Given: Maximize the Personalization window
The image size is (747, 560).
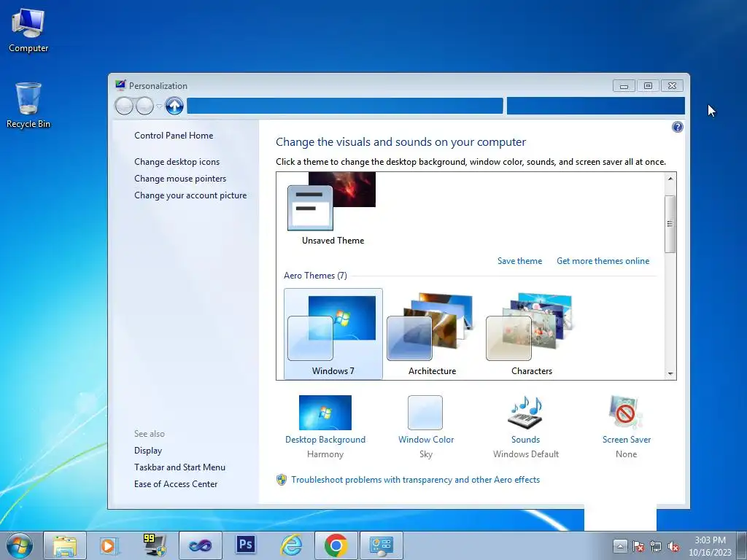Looking at the screenshot, I should (648, 86).
